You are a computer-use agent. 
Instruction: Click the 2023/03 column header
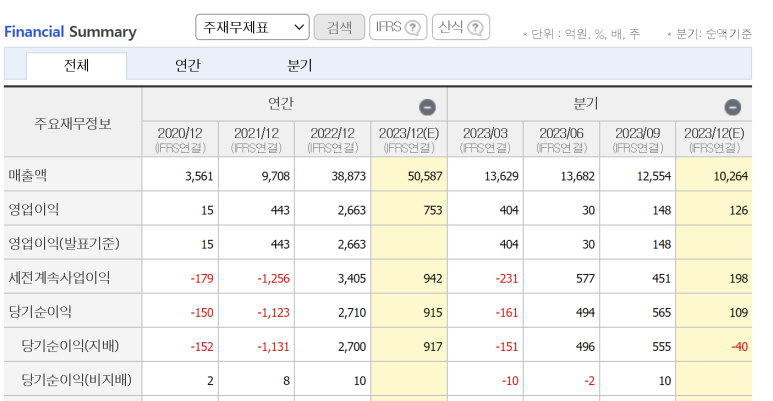486,140
